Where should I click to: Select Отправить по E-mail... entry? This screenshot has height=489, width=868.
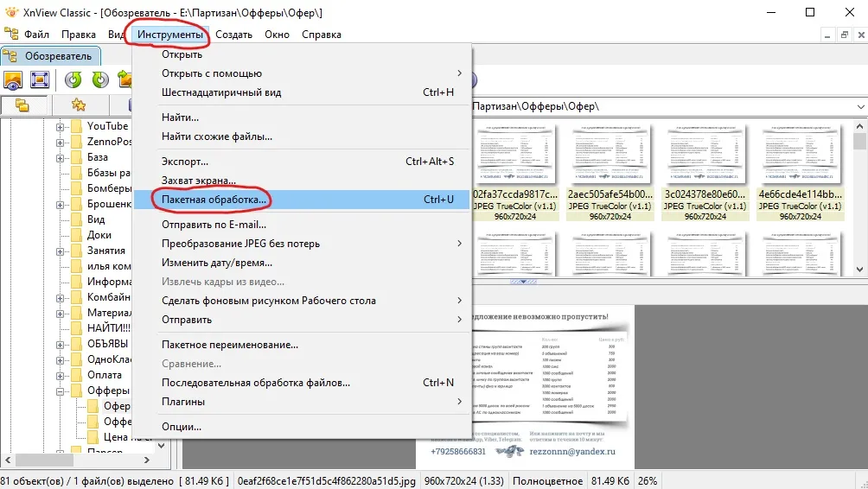click(x=303, y=225)
